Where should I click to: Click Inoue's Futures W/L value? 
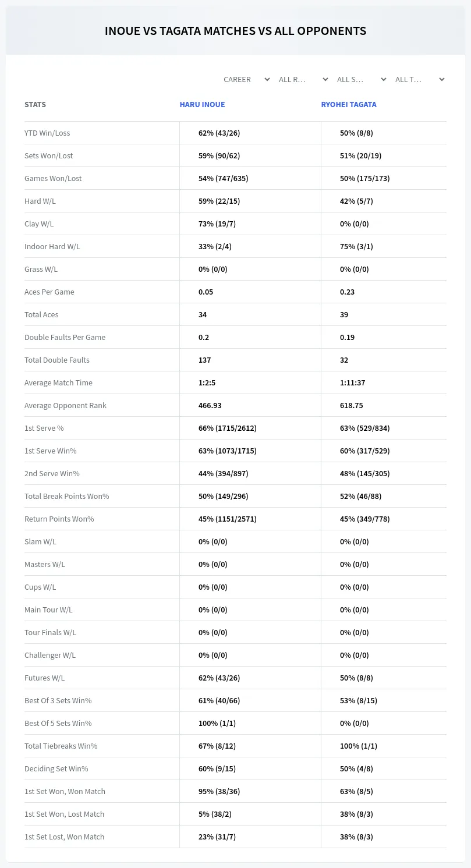coord(219,678)
